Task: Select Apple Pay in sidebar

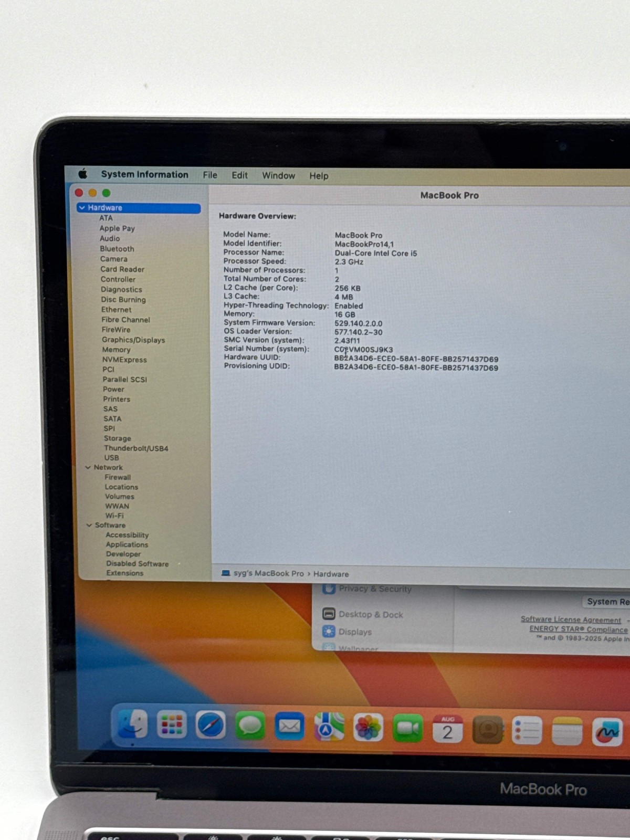Action: [x=117, y=228]
